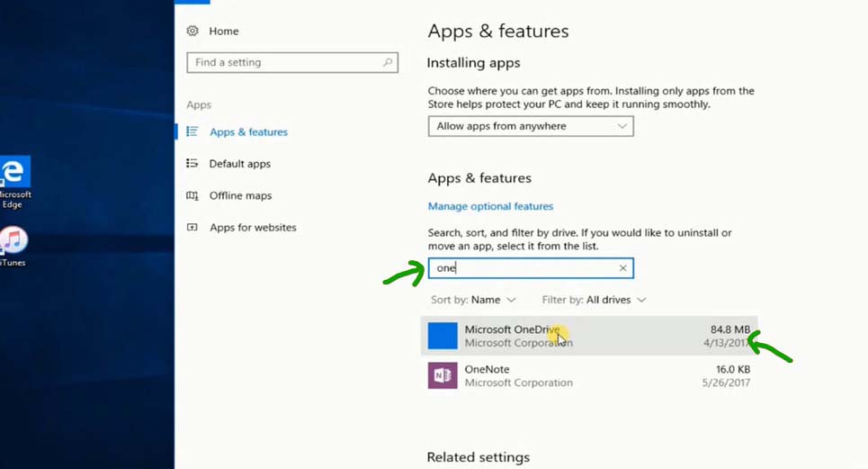868x469 pixels.
Task: Open the iTunes desktop shortcut
Action: coord(13,247)
